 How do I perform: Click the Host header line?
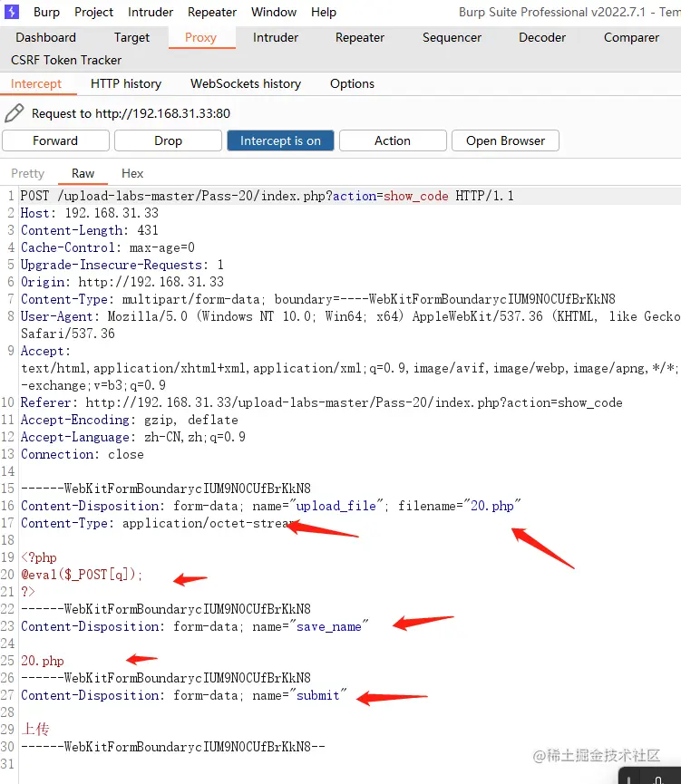90,213
